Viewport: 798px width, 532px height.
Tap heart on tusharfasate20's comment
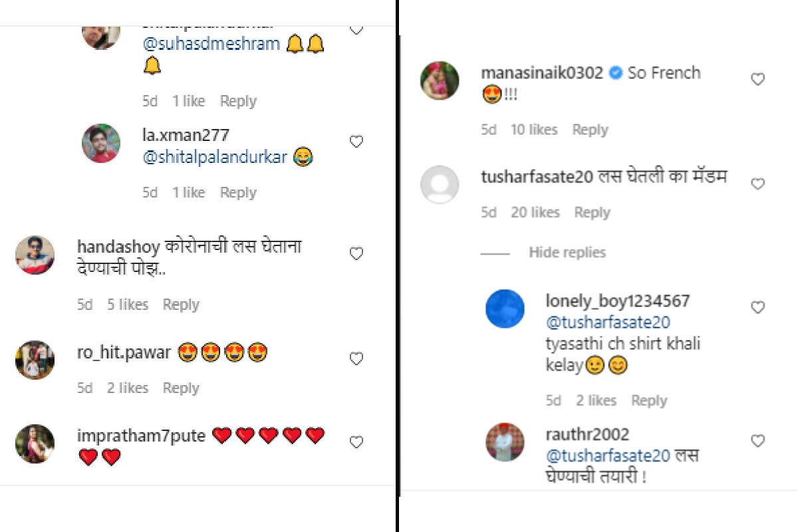(x=757, y=184)
